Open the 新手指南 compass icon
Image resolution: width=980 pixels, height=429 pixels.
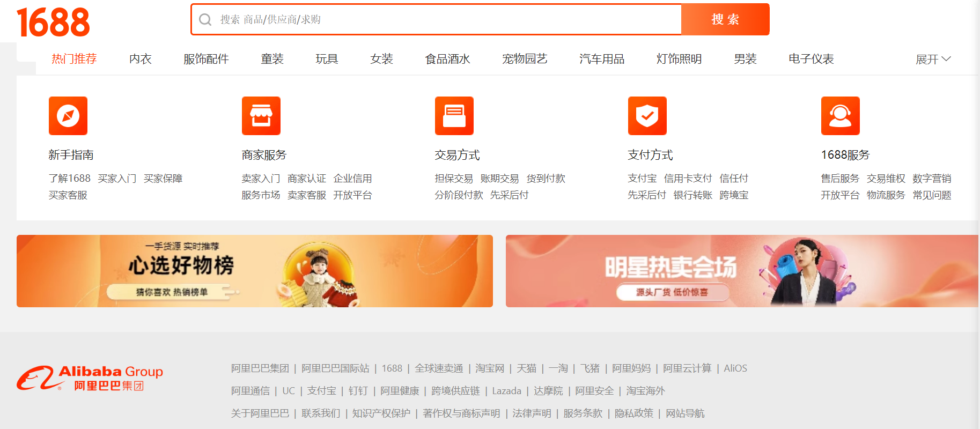pyautogui.click(x=68, y=116)
